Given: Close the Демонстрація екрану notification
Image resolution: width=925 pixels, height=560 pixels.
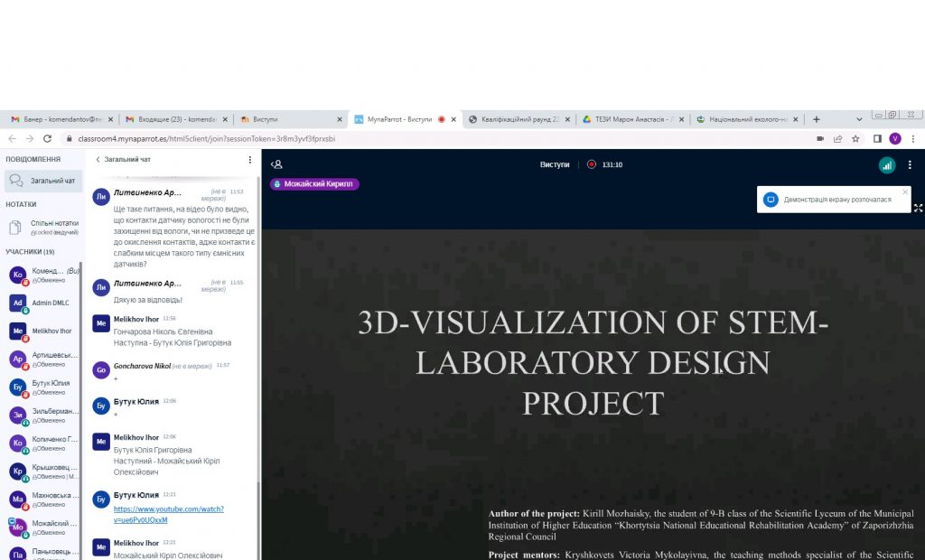Looking at the screenshot, I should (x=905, y=192).
